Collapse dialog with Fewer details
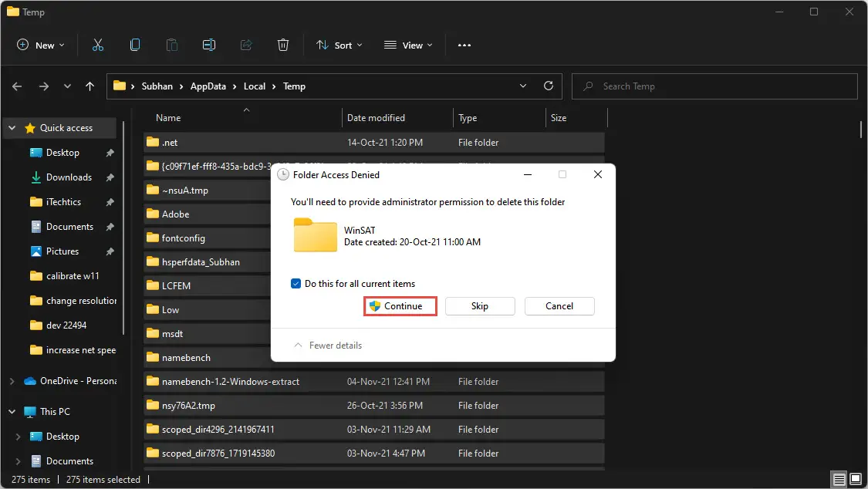Viewport: 868px width, 489px height. pyautogui.click(x=327, y=346)
